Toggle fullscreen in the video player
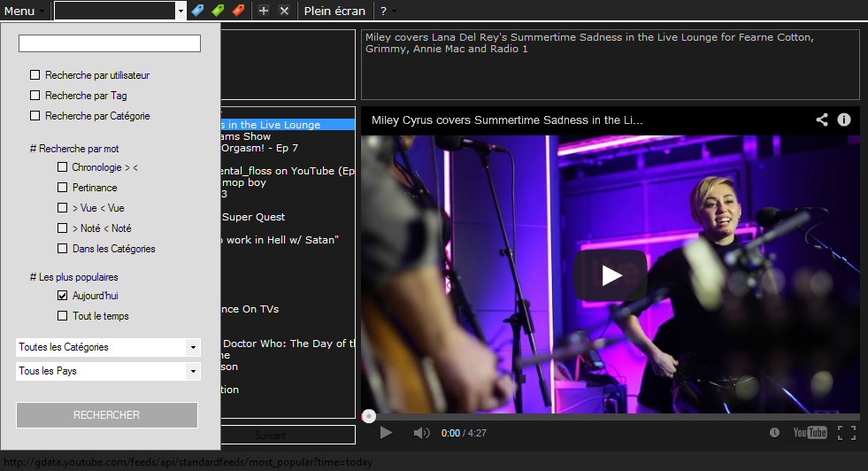Image resolution: width=868 pixels, height=471 pixels. (x=847, y=433)
